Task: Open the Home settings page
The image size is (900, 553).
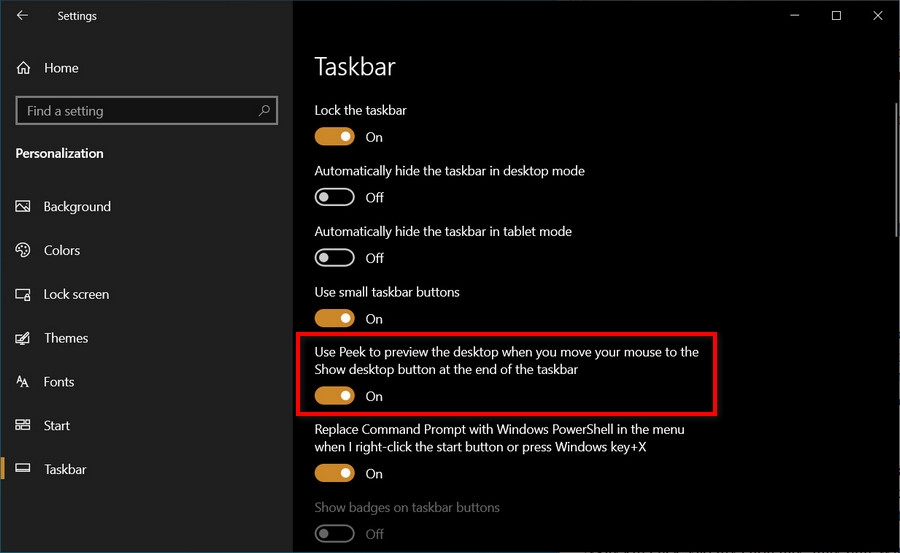Action: click(x=61, y=68)
